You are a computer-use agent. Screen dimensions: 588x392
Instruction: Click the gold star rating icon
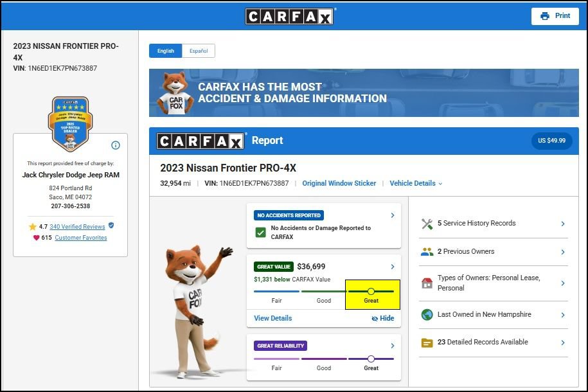click(33, 227)
